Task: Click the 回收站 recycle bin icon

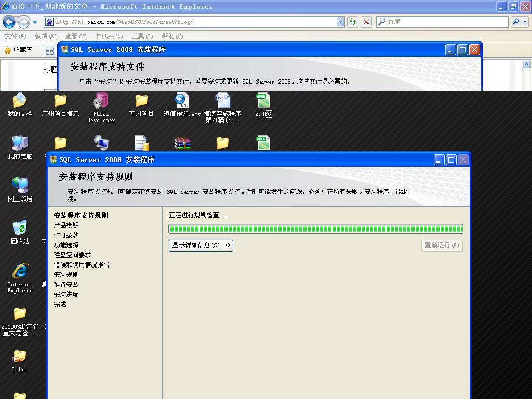Action: pos(20,229)
